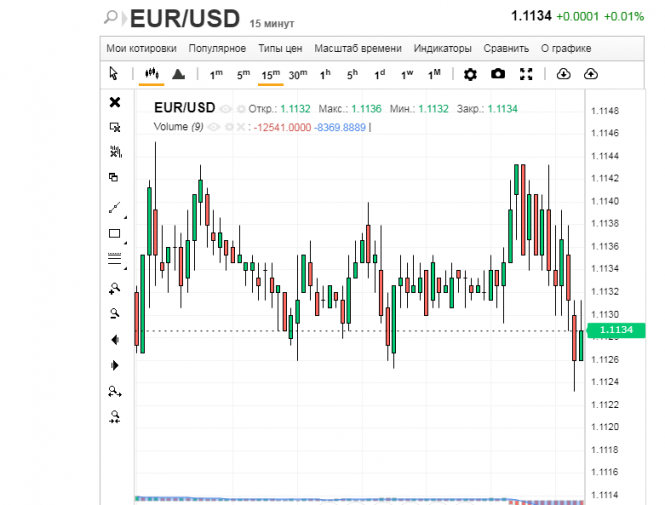
Task: Toggle EUR/USD series visibility eye
Action: click(226, 109)
